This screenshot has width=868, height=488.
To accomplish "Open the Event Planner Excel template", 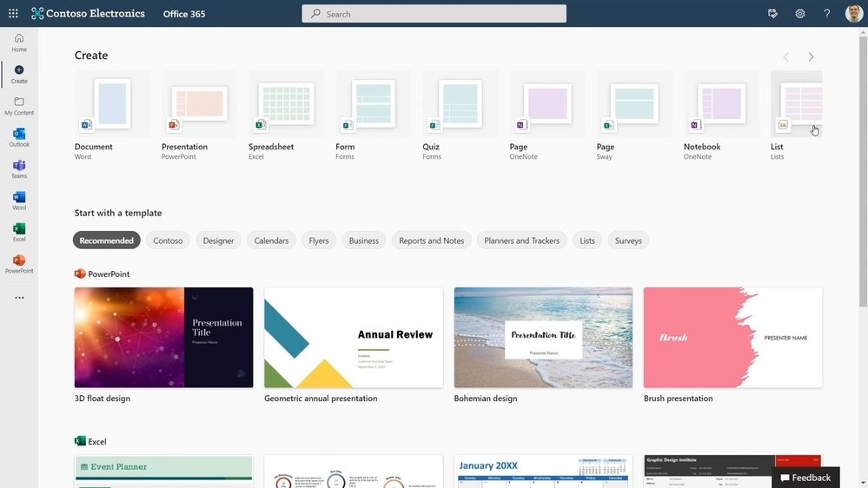I will (x=164, y=472).
